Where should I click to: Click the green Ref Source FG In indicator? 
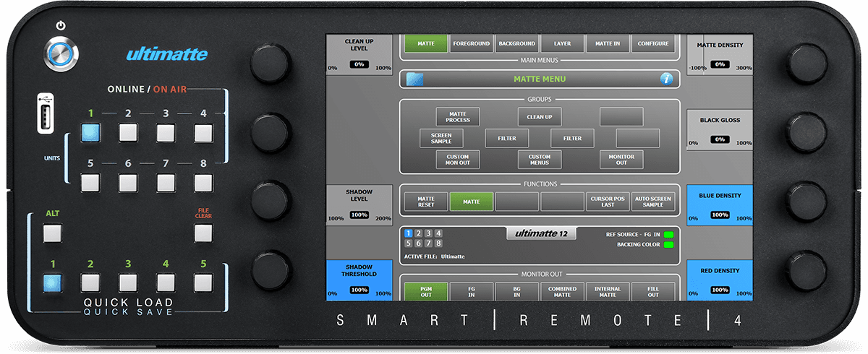point(668,235)
